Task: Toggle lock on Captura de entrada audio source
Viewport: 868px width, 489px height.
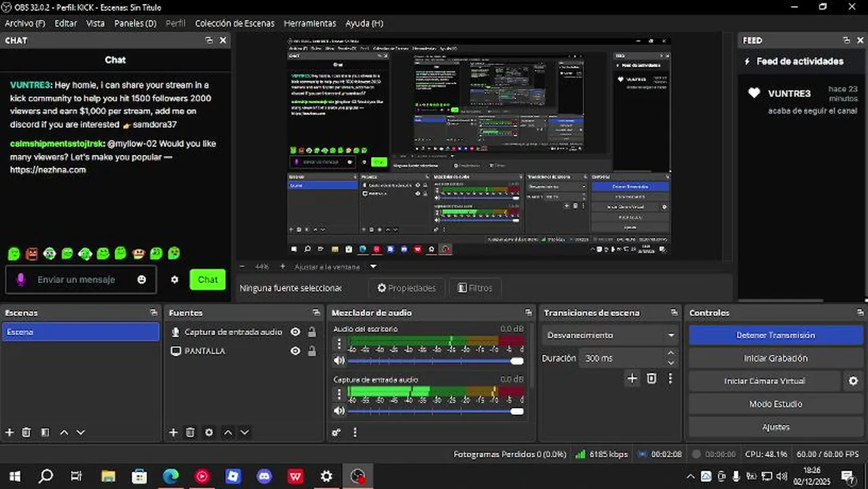Action: click(312, 332)
